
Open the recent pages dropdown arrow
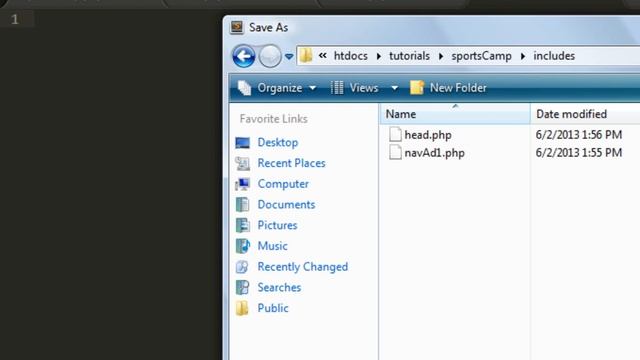pos(289,56)
